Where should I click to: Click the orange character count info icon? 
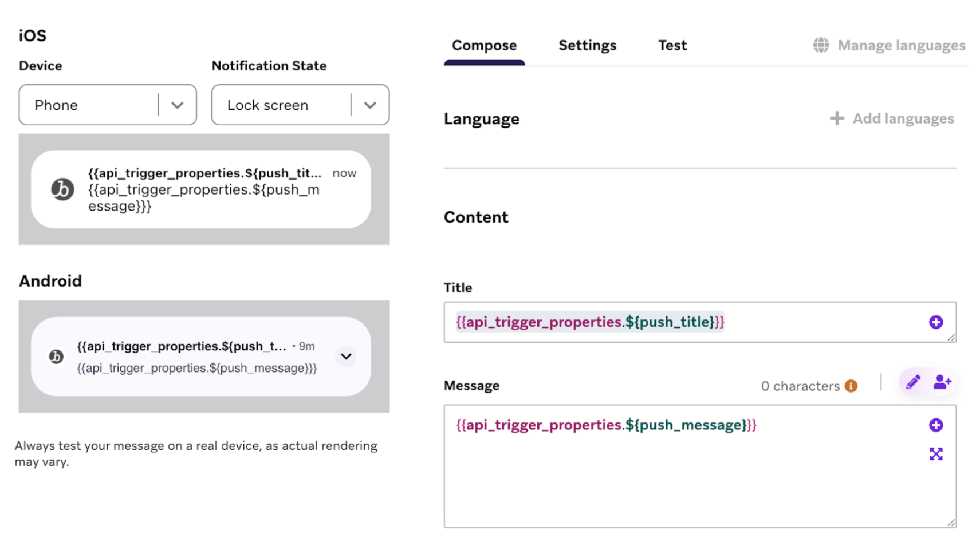(x=851, y=386)
